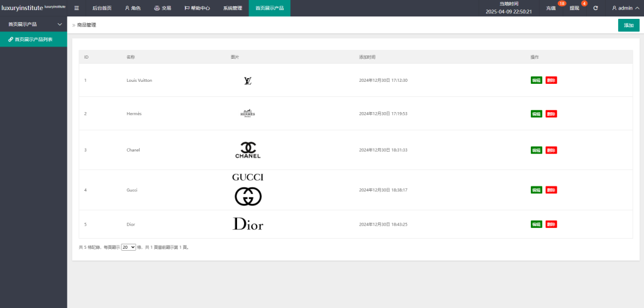This screenshot has width=644, height=308.
Task: Edit the Gucci row
Action: [x=536, y=190]
